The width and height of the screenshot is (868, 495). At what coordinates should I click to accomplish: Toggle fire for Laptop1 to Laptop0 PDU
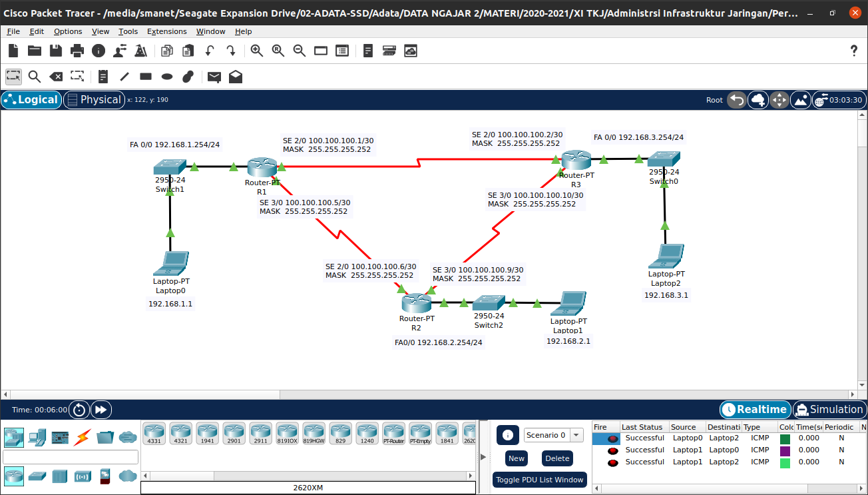(612, 450)
